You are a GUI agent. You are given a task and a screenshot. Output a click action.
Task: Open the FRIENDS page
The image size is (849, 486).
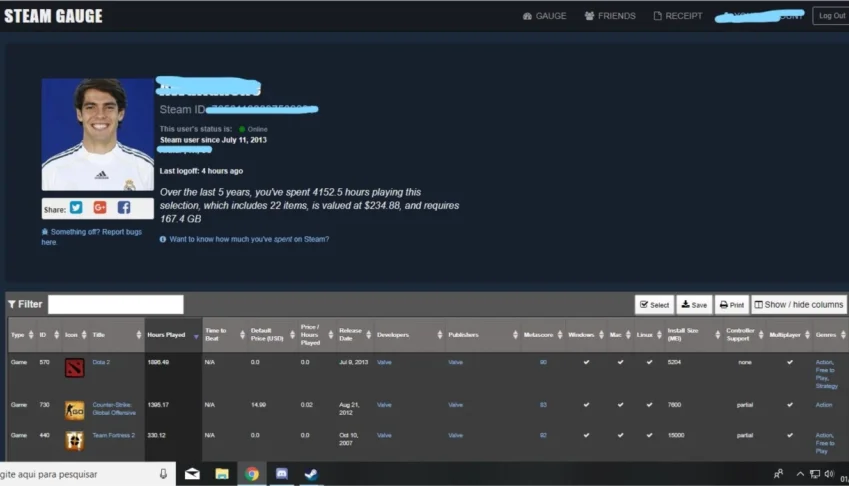610,16
